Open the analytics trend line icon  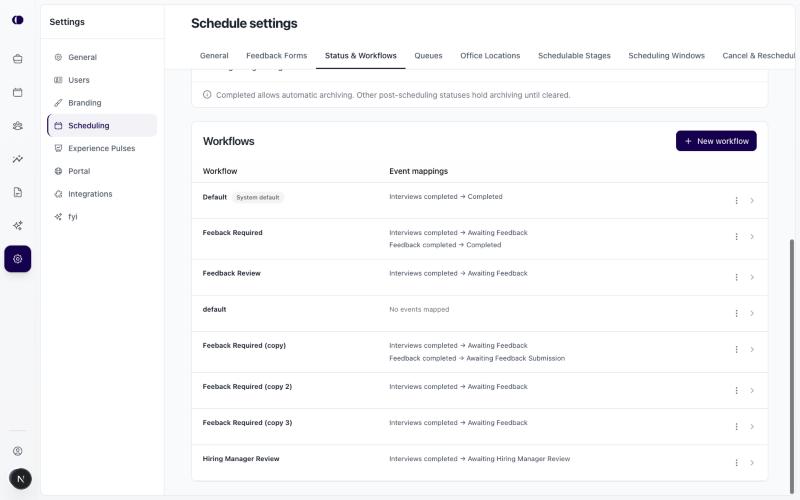(18, 159)
